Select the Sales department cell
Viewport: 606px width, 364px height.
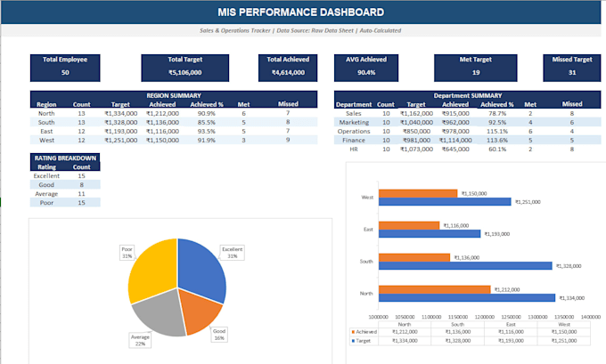click(354, 114)
